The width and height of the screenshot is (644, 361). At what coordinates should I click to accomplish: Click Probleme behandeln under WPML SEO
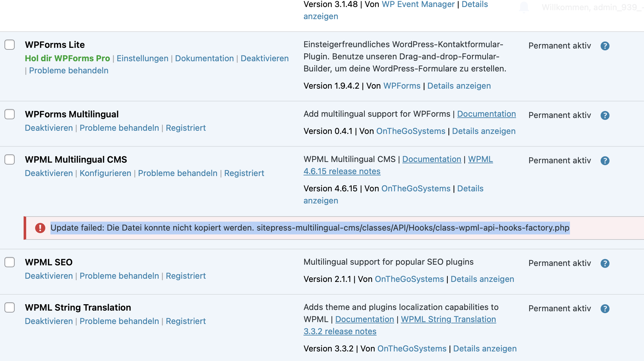click(x=119, y=276)
